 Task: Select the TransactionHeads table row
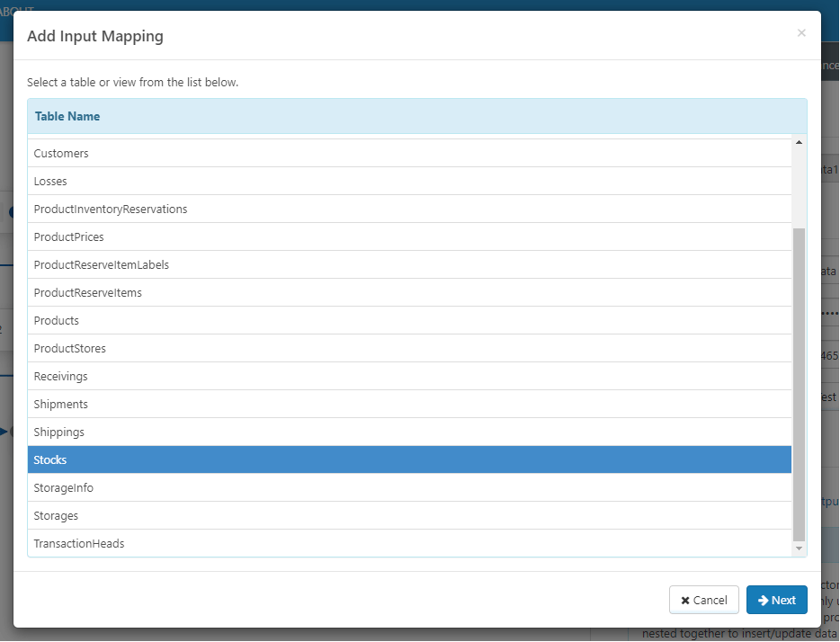pos(79,544)
